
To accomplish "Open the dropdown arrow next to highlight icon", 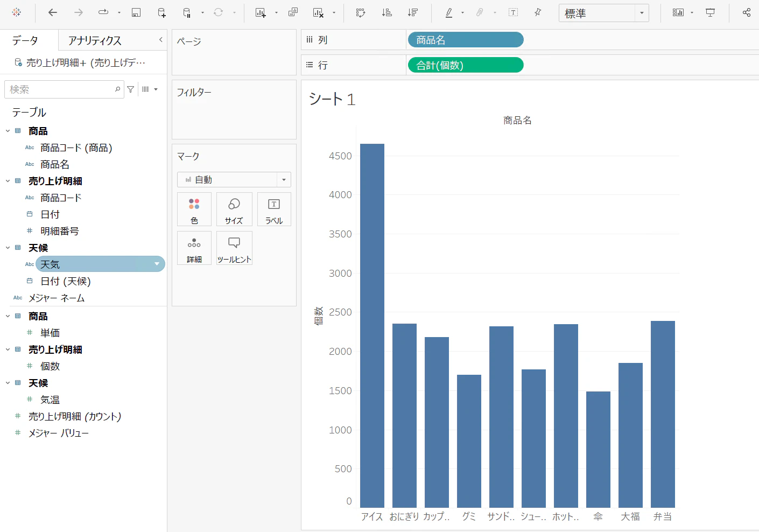I will (x=462, y=12).
